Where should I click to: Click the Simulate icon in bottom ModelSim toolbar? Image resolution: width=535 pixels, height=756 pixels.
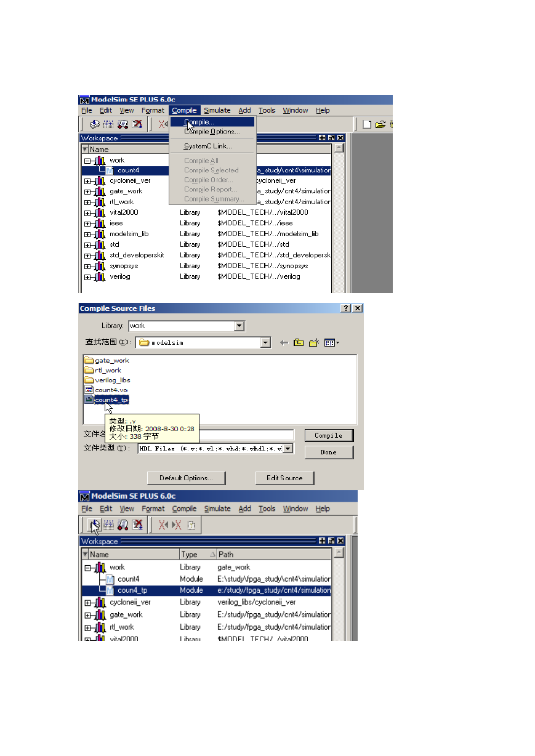[123, 525]
